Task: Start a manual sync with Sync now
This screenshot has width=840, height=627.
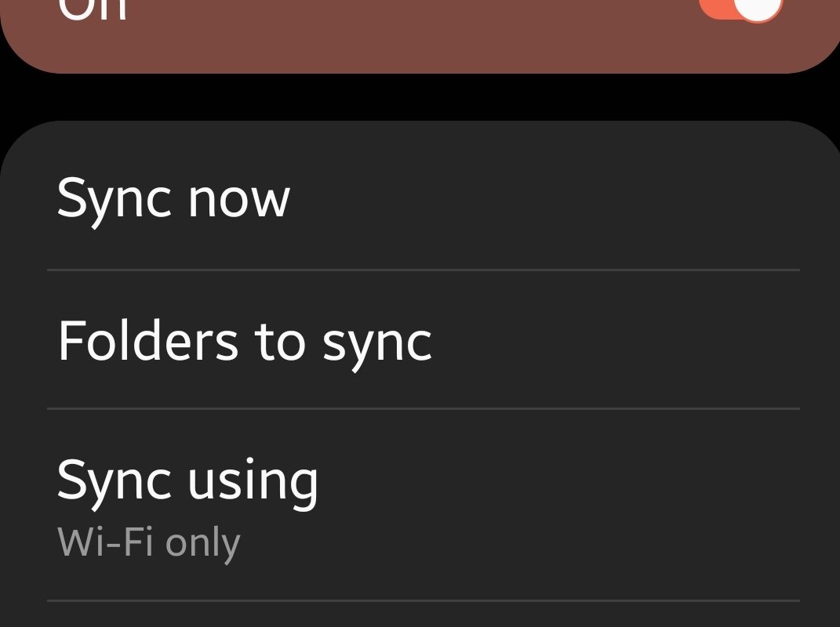Action: pyautogui.click(x=173, y=198)
